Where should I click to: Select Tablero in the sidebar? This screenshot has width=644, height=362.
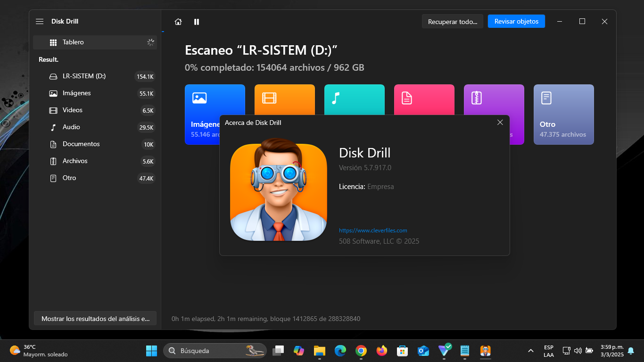point(95,42)
